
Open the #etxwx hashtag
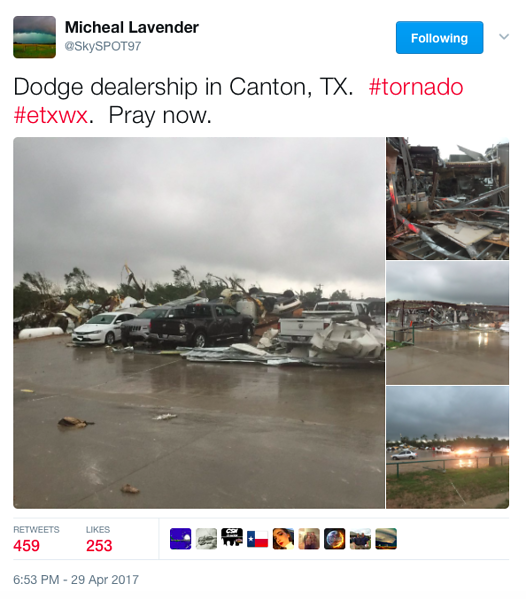coord(51,115)
